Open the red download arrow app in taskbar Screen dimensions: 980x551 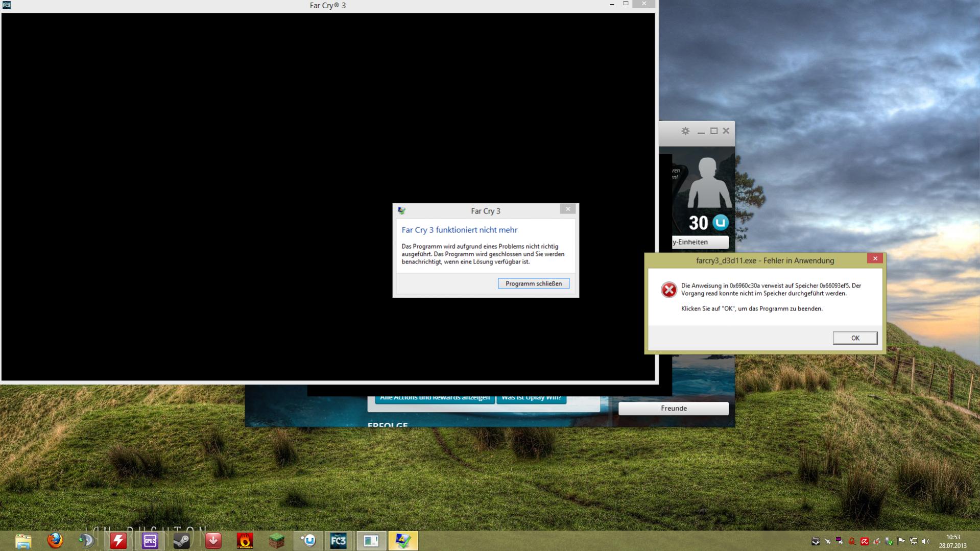click(x=213, y=540)
